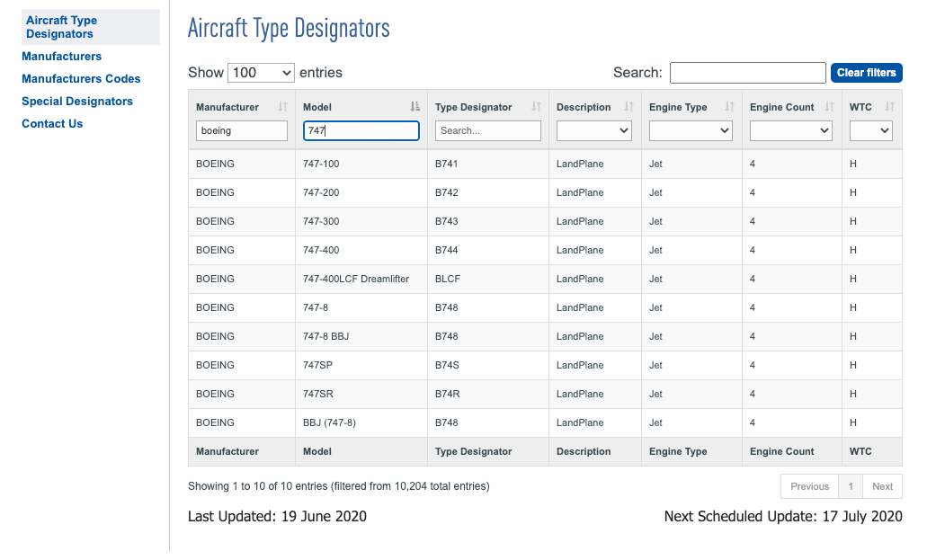Screen dimensions: 945x560
Task: Open the Description filter dropdown
Action: coord(593,131)
